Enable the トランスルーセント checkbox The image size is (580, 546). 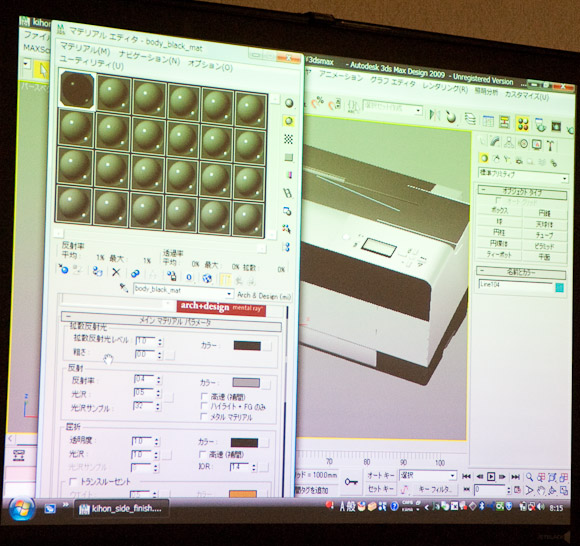click(x=73, y=481)
